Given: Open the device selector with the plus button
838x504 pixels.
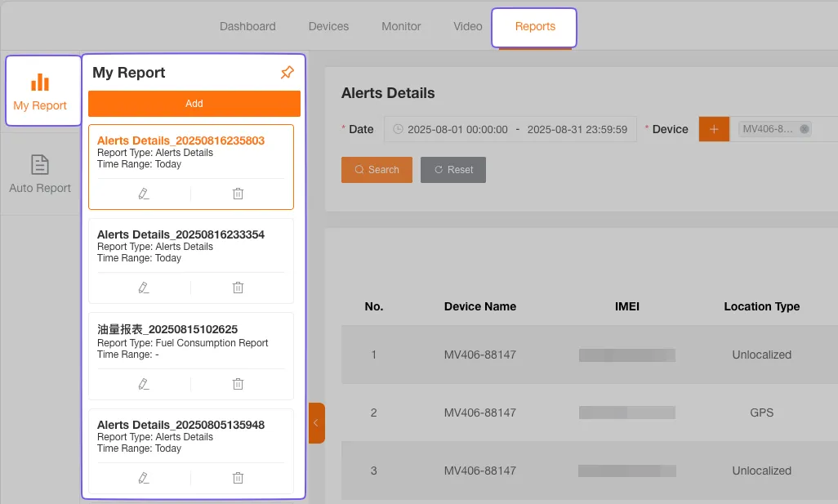Looking at the screenshot, I should click(714, 128).
